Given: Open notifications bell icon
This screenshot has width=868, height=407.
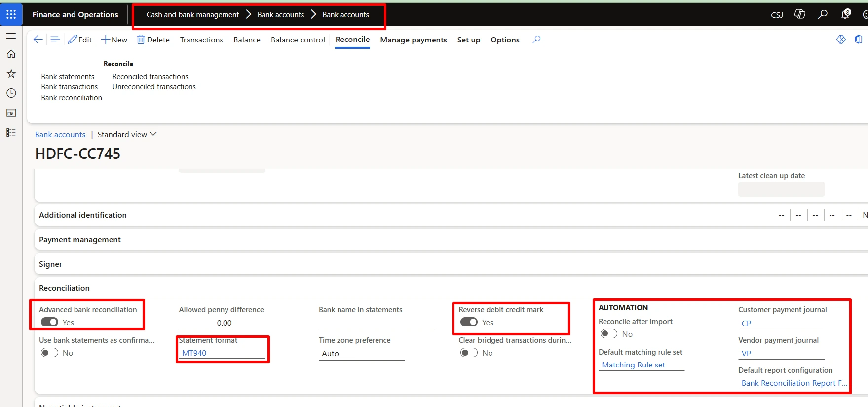Looking at the screenshot, I should (846, 14).
